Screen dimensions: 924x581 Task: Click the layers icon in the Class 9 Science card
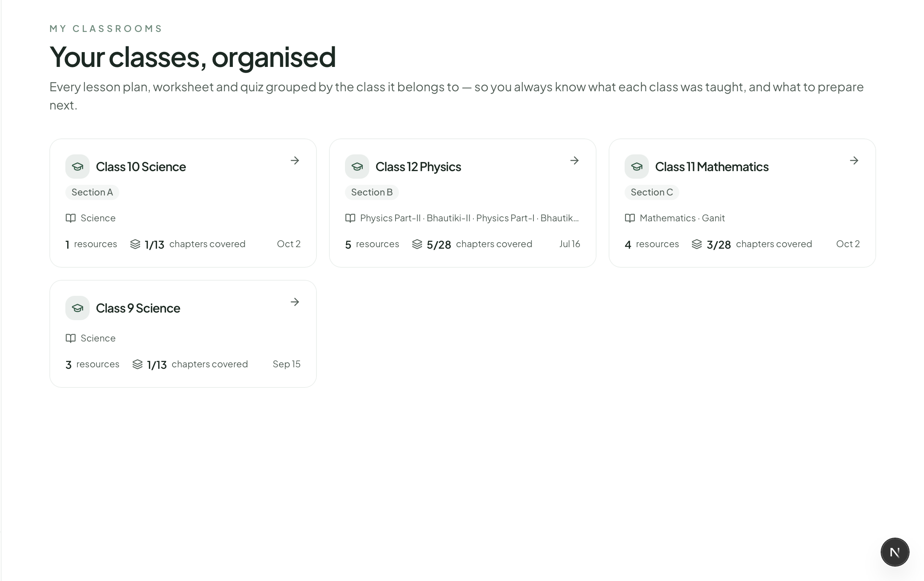(138, 364)
